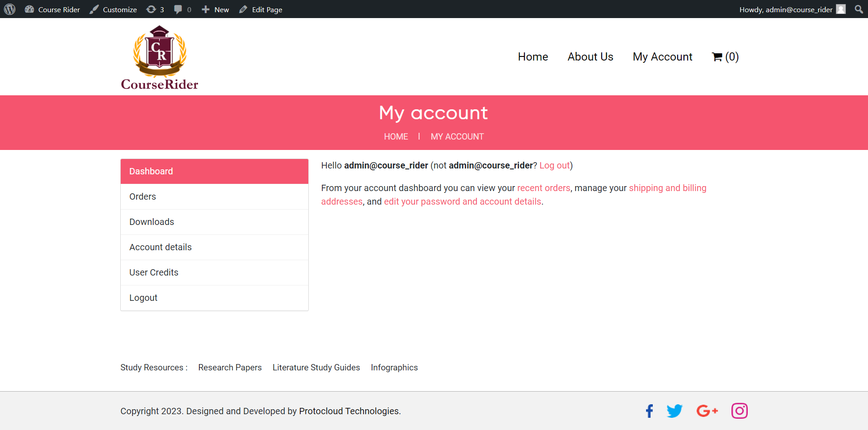Click the plus New icon
The image size is (868, 430).
205,9
